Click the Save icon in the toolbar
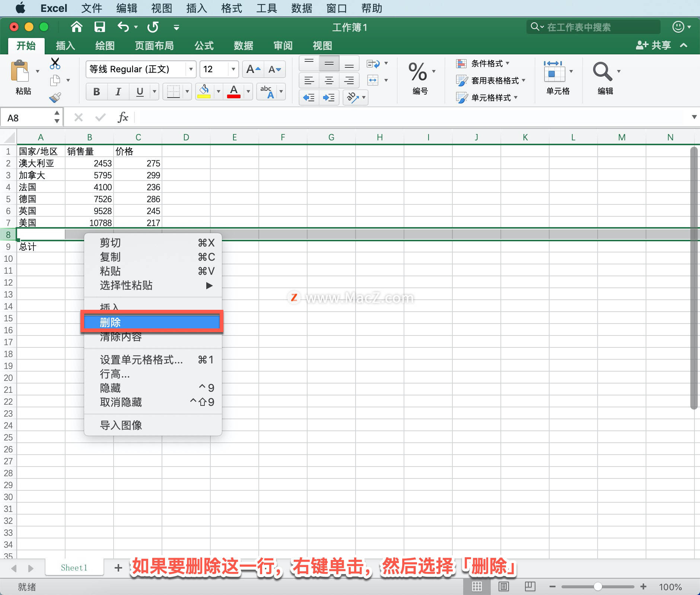The height and width of the screenshot is (595, 700). (99, 27)
